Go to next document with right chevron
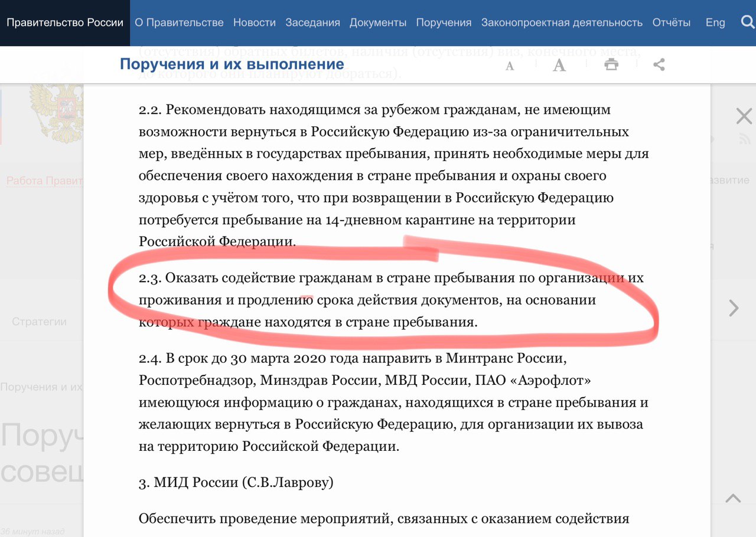 coord(734,308)
